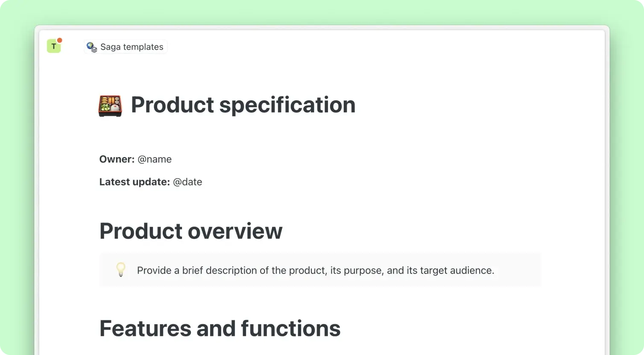The width and height of the screenshot is (644, 355).
Task: Click the word "Product" in overview heading
Action: click(141, 231)
